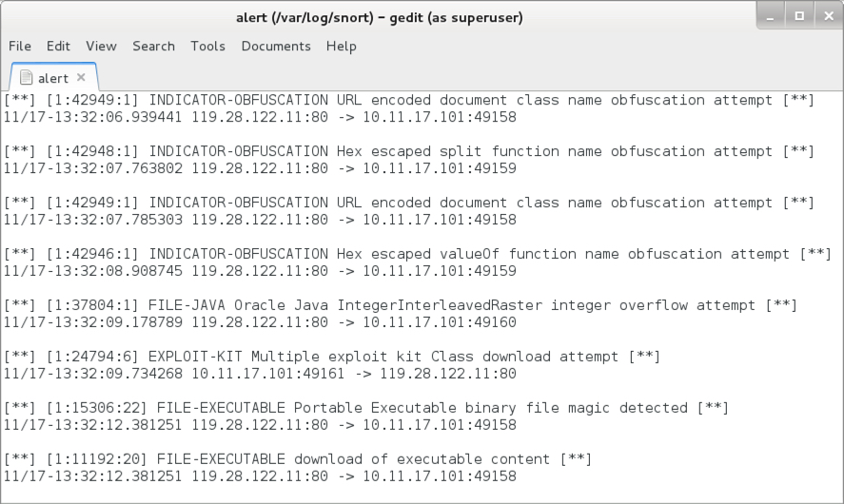Click the document icon on the alert tab
This screenshot has height=504, width=844.
[x=26, y=77]
